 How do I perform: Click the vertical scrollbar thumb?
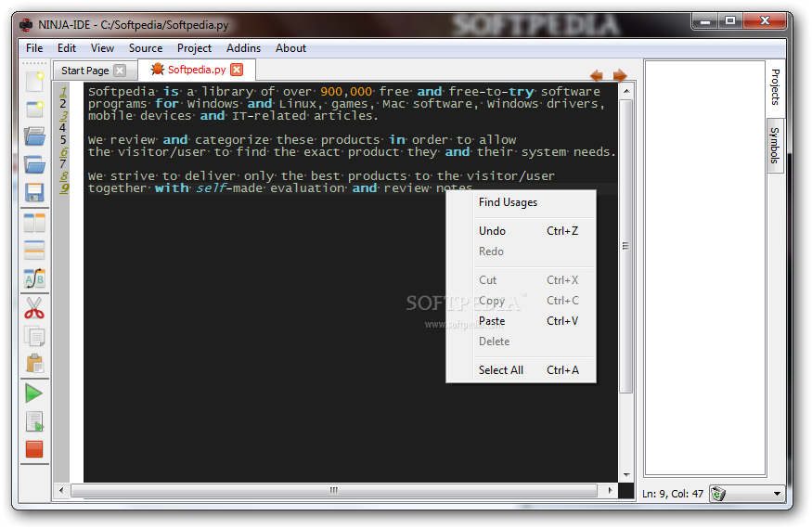click(626, 246)
